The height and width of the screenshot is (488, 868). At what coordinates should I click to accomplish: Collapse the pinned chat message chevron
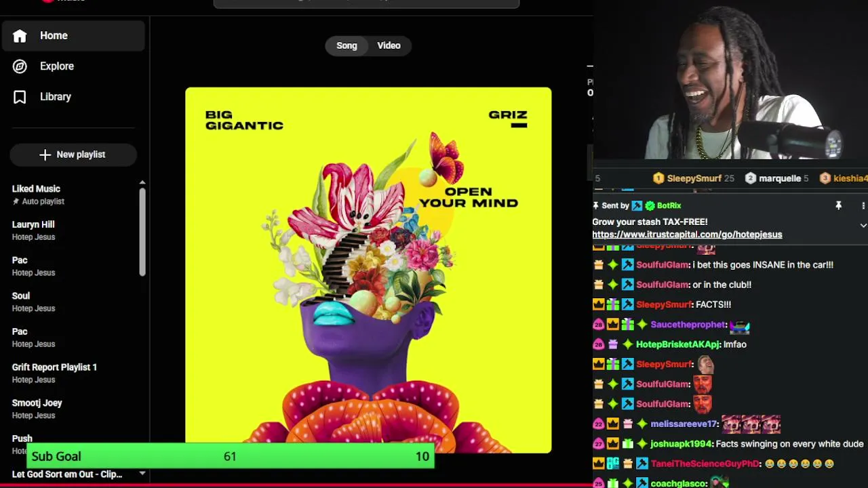pyautogui.click(x=863, y=225)
